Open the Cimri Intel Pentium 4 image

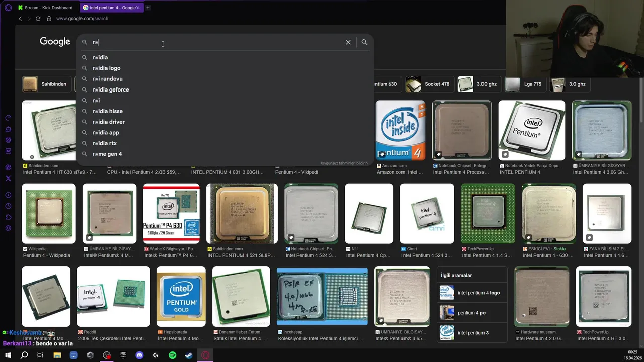coord(427,214)
